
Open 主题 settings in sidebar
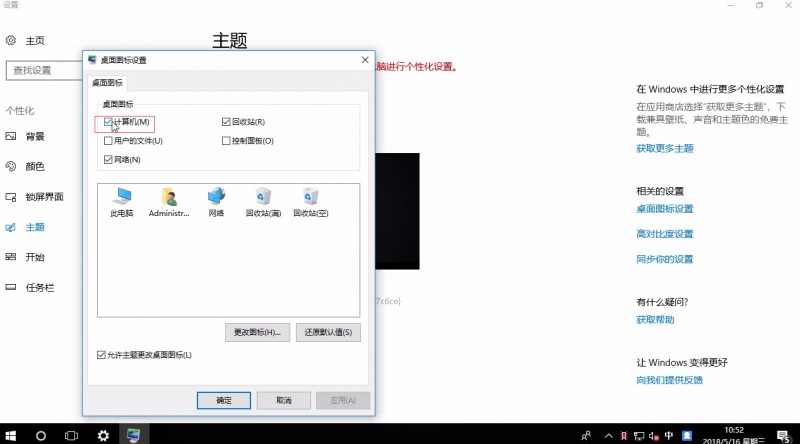pyautogui.click(x=26, y=227)
